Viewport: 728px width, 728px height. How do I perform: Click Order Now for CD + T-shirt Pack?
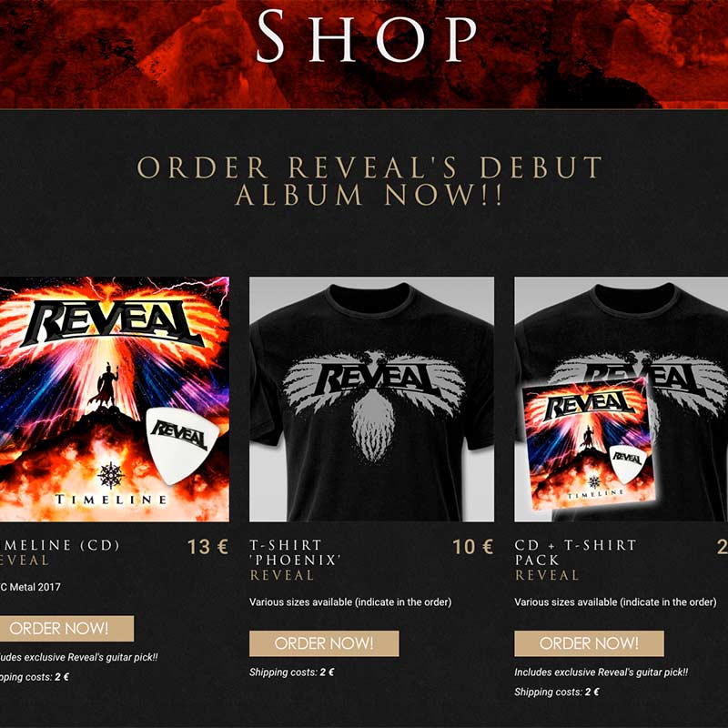pyautogui.click(x=589, y=643)
